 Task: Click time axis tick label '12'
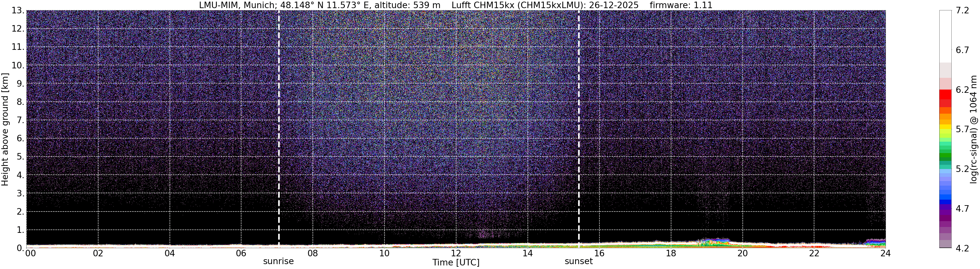pos(456,253)
